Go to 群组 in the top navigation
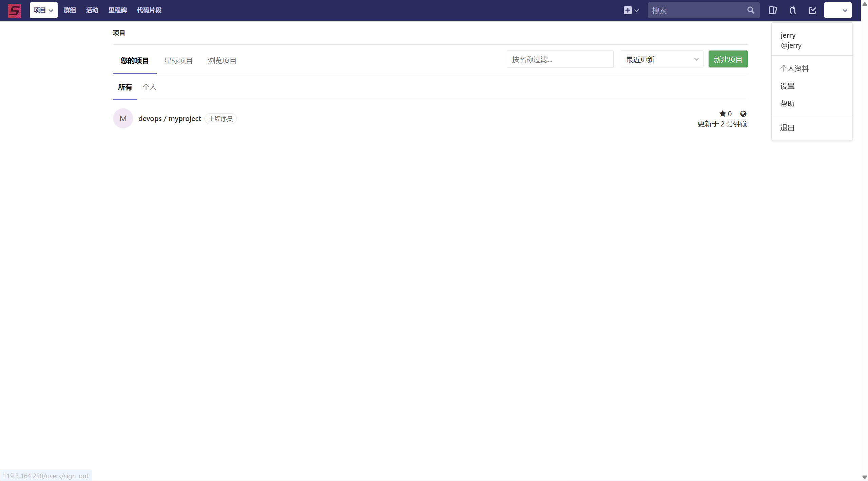The width and height of the screenshot is (868, 481). click(70, 10)
